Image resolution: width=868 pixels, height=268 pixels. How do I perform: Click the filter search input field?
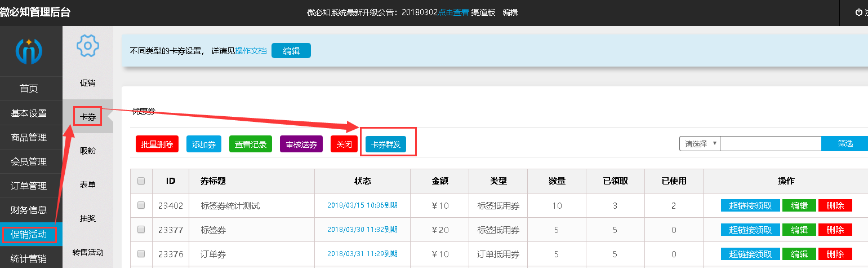coord(770,143)
